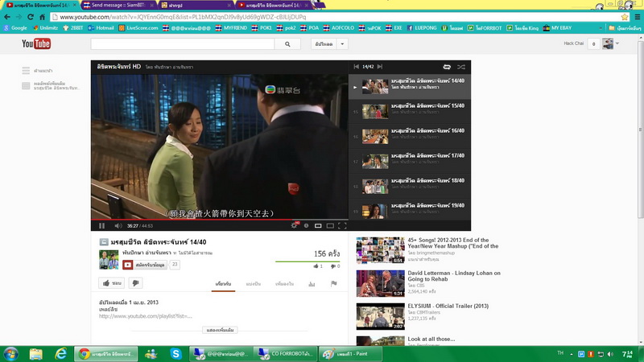This screenshot has width=644, height=362.
Task: Click the search magnifier button
Action: (287, 44)
